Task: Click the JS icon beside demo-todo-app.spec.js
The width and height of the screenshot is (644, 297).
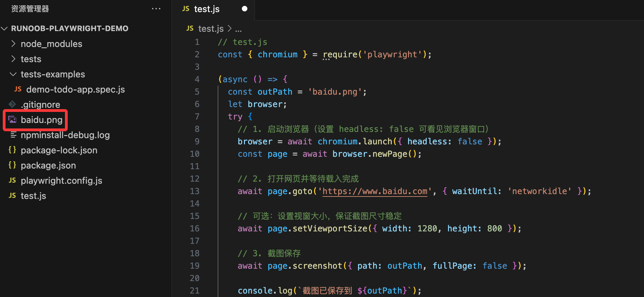Action: (18, 89)
